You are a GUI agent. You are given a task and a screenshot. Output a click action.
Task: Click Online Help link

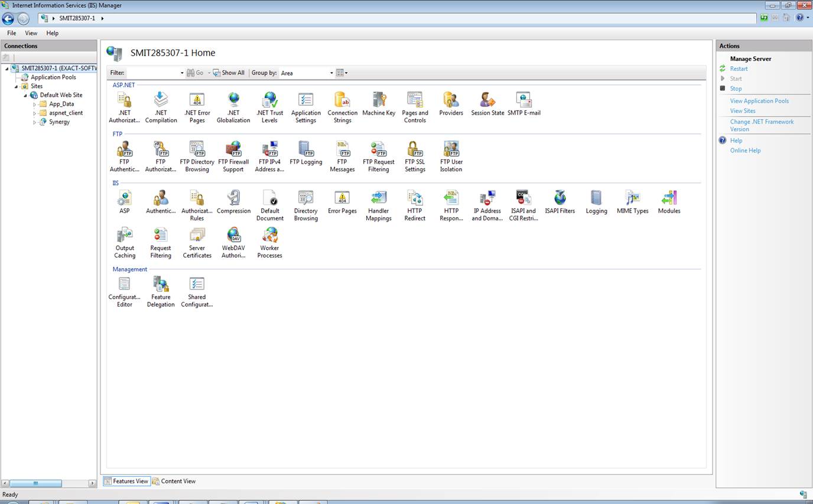click(745, 151)
